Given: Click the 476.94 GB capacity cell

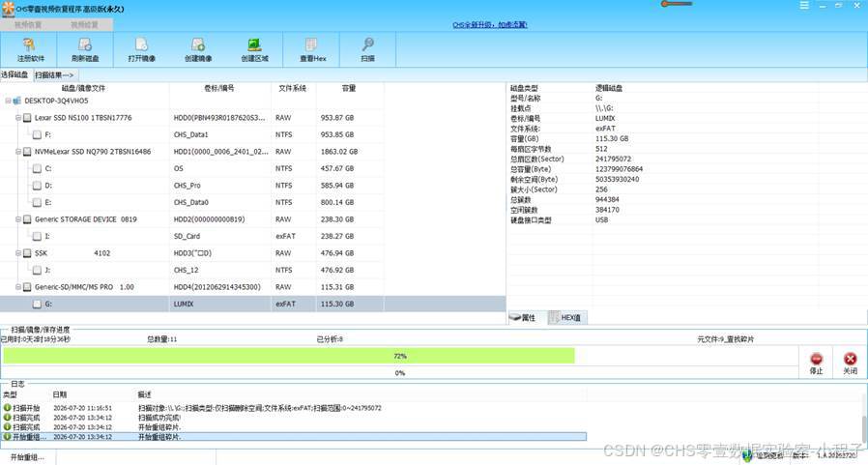Looking at the screenshot, I should [x=337, y=253].
